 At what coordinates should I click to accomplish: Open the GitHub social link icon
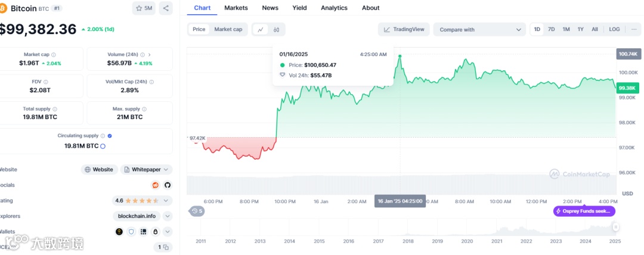click(167, 185)
